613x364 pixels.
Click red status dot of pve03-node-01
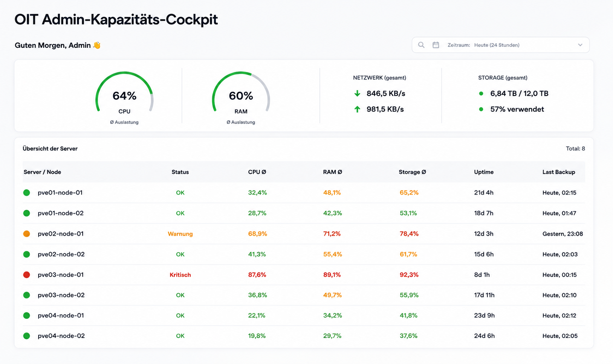[x=26, y=275]
